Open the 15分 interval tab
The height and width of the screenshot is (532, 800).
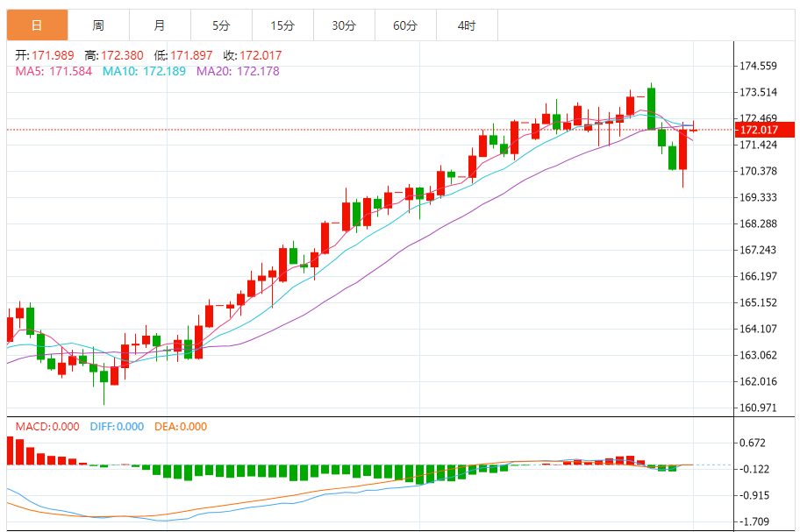click(282, 25)
